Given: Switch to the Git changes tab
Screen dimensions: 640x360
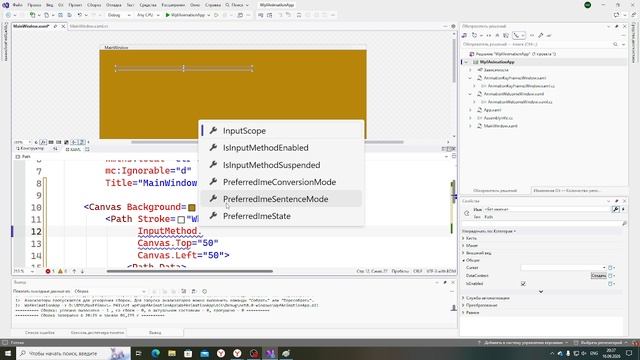Looking at the screenshot, I should point(567,191).
